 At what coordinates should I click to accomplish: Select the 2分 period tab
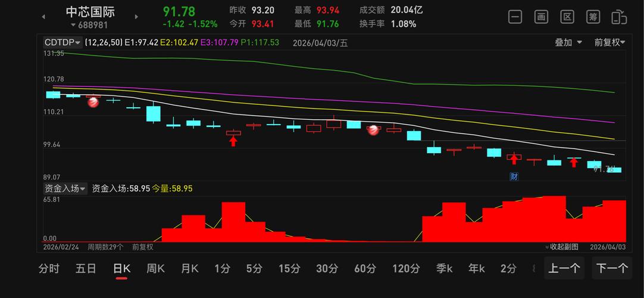[x=508, y=269]
